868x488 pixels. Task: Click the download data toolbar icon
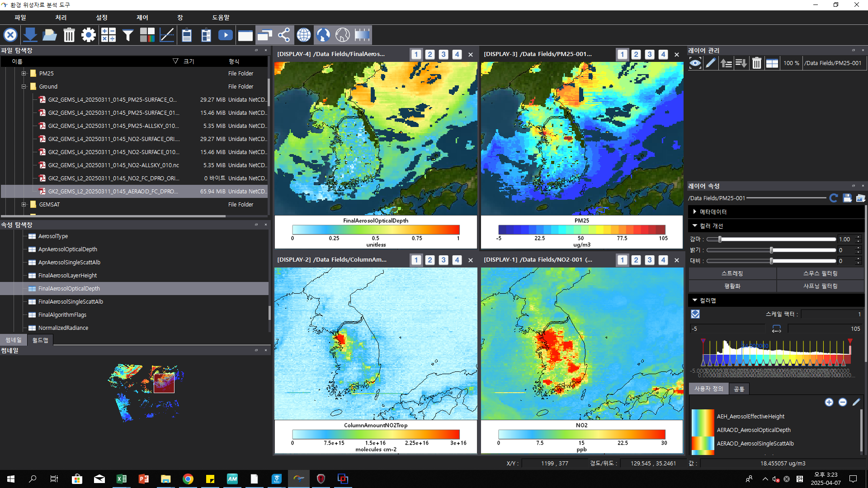(30, 35)
